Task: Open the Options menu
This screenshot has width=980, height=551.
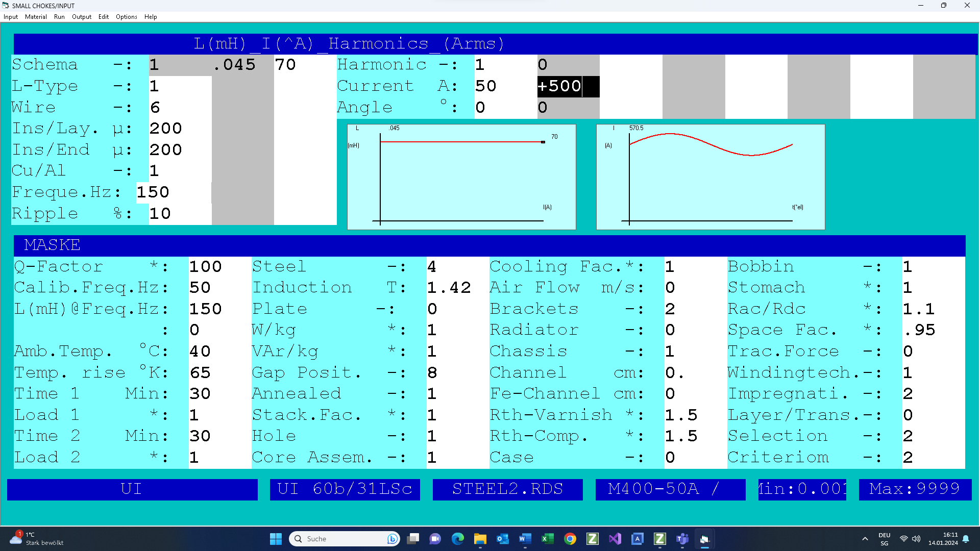Action: point(127,17)
